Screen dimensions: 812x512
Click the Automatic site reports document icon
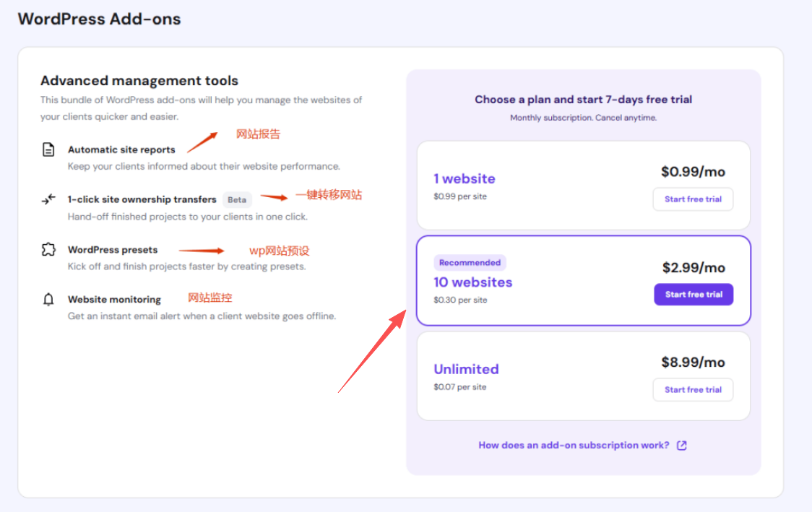(48, 149)
